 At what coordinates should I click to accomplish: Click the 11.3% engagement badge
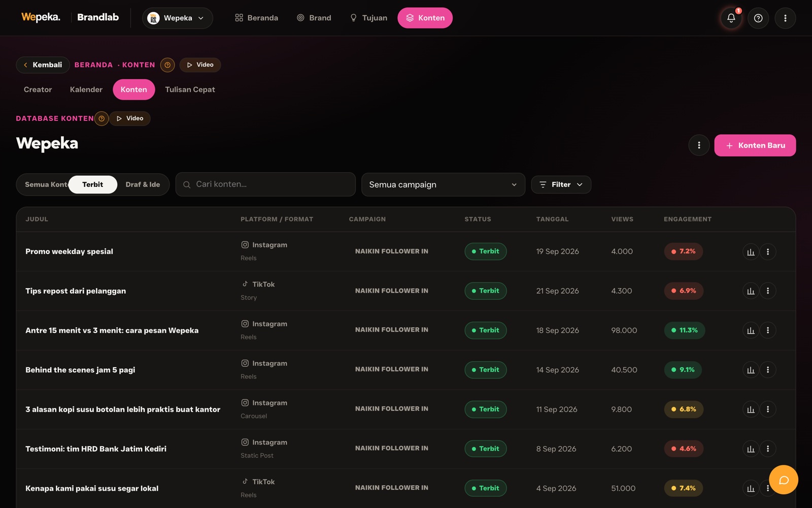pyautogui.click(x=684, y=330)
